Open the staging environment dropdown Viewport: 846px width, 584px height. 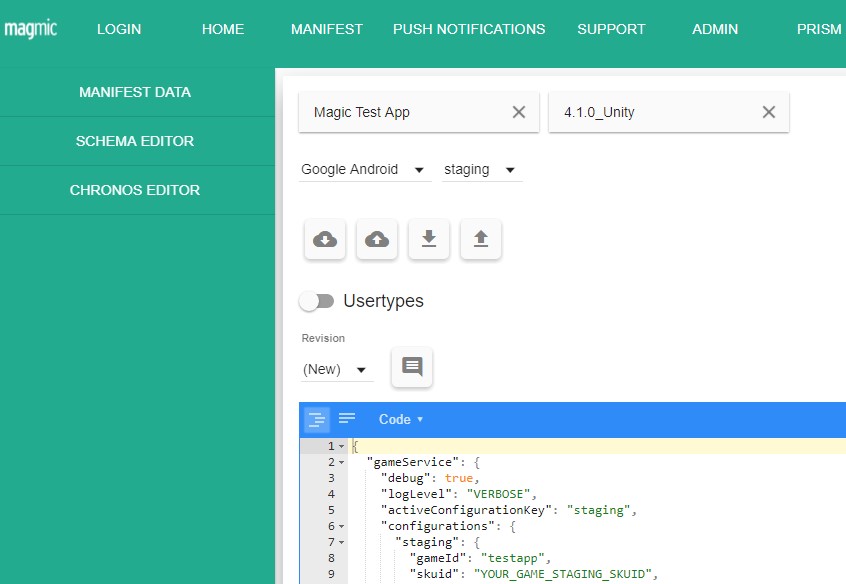[482, 169]
